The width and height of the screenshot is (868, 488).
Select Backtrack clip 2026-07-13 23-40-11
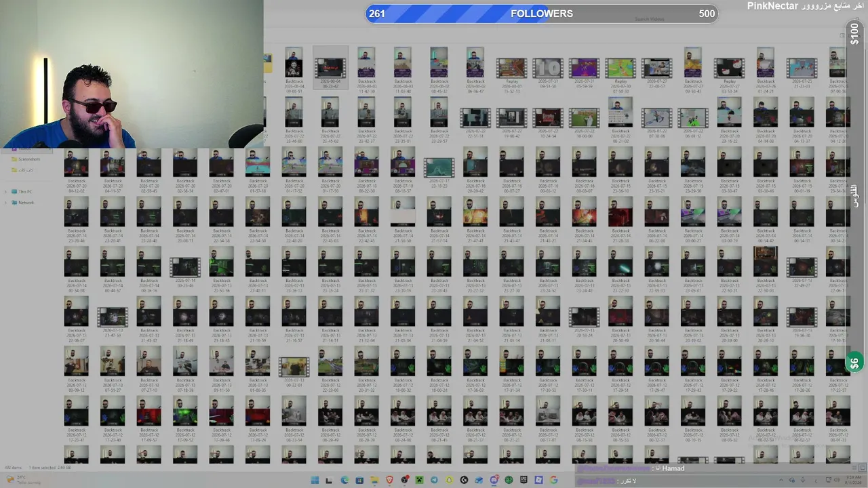point(258,270)
